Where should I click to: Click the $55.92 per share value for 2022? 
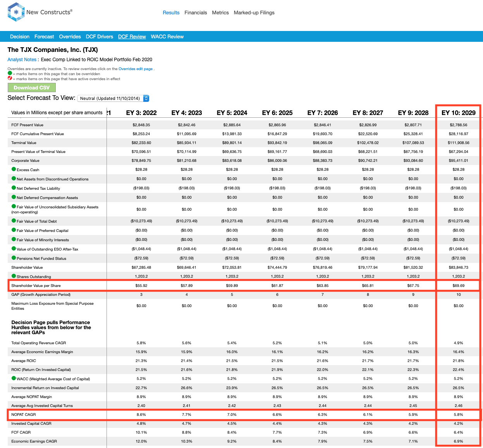141,286
